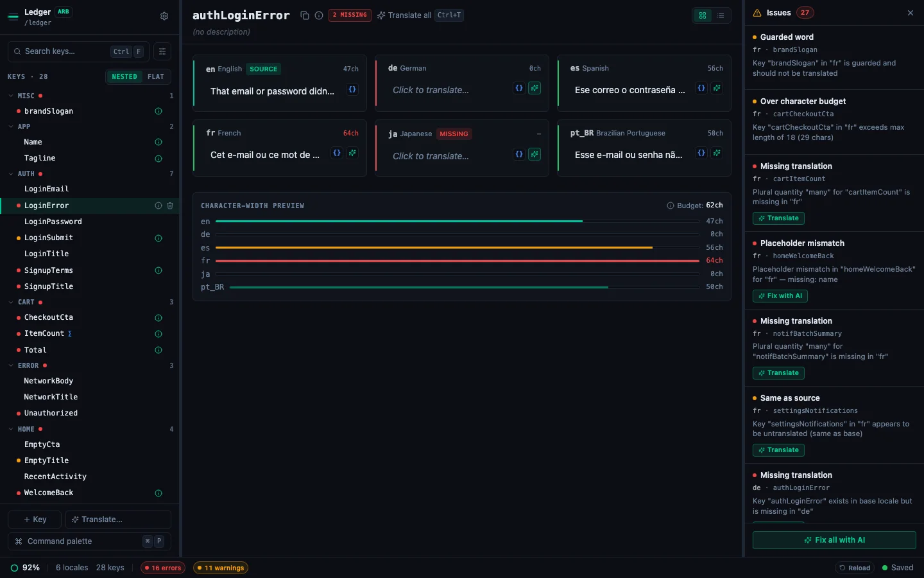Open info icon on brandSlogan row

(158, 111)
